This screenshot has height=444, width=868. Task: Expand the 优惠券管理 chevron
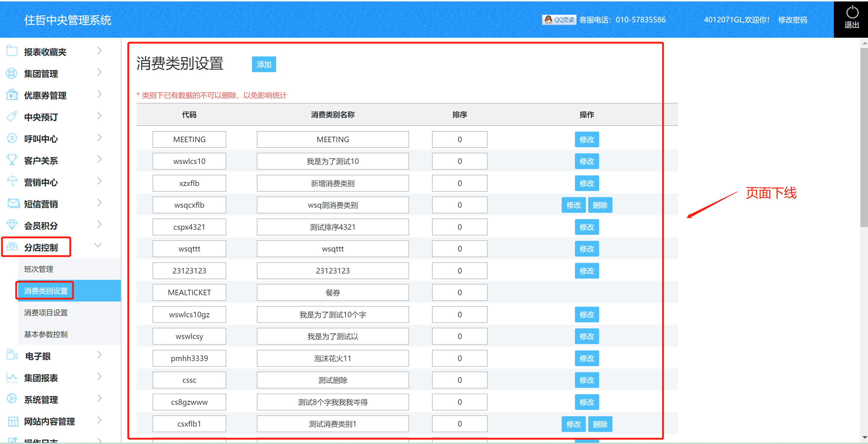99,94
